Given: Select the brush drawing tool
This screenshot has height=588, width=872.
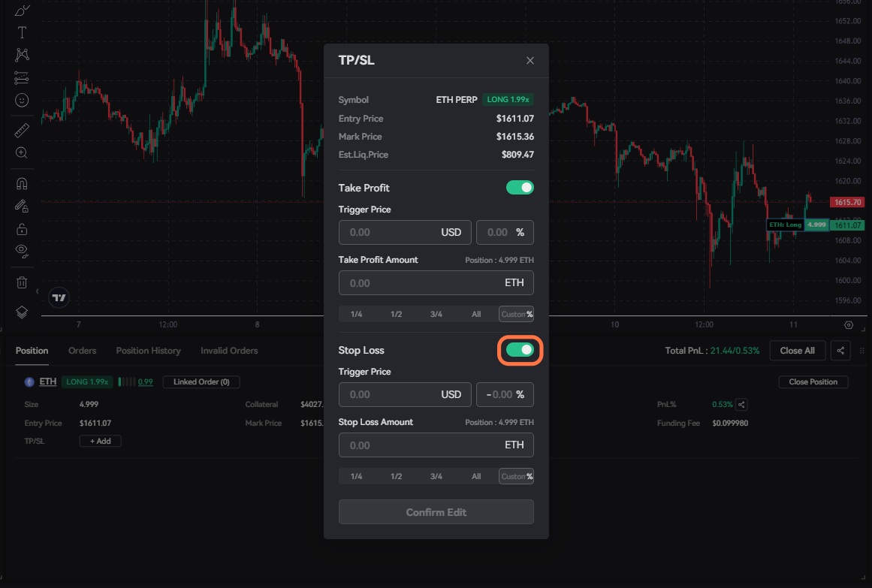Looking at the screenshot, I should tap(22, 10).
